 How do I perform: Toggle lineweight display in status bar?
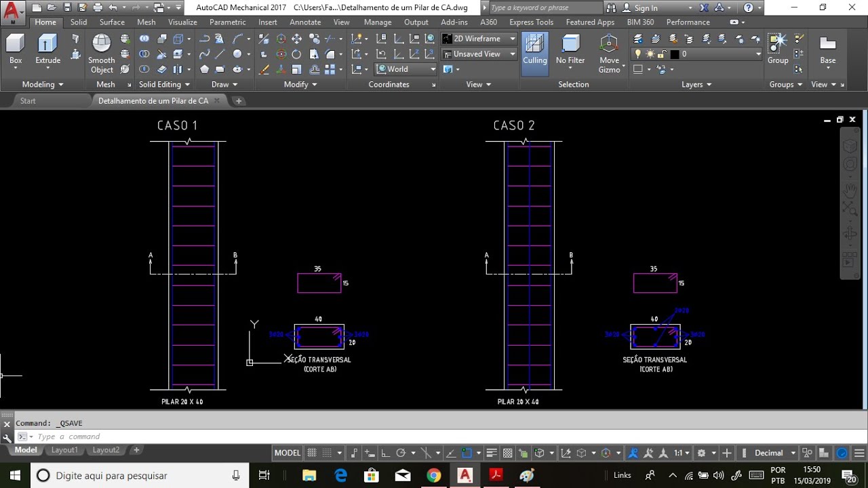click(492, 453)
